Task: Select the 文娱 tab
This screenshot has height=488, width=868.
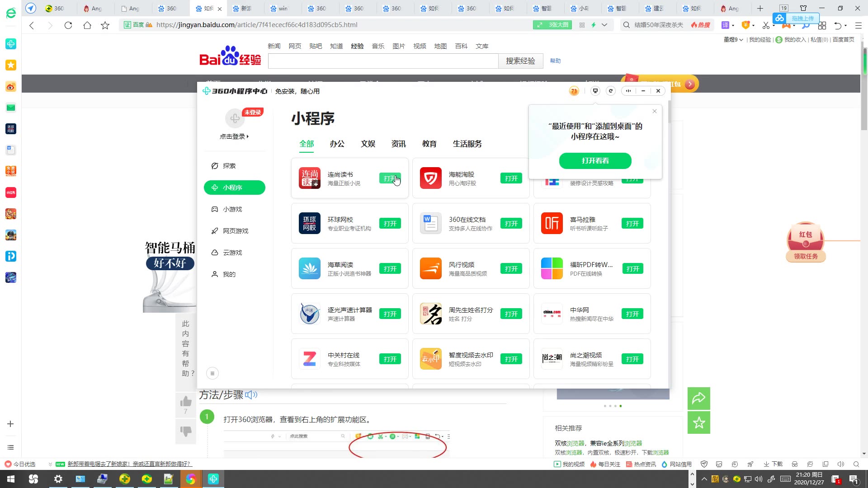Action: tap(368, 144)
